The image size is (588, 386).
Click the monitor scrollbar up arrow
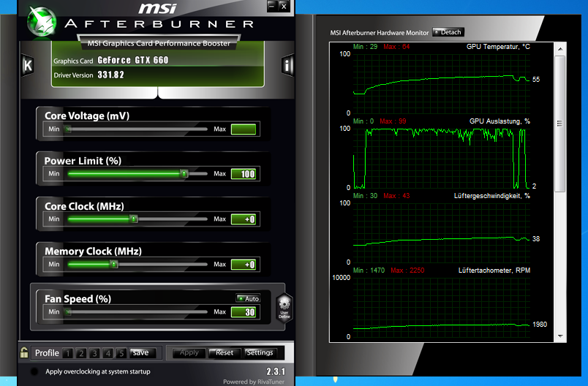click(560, 49)
